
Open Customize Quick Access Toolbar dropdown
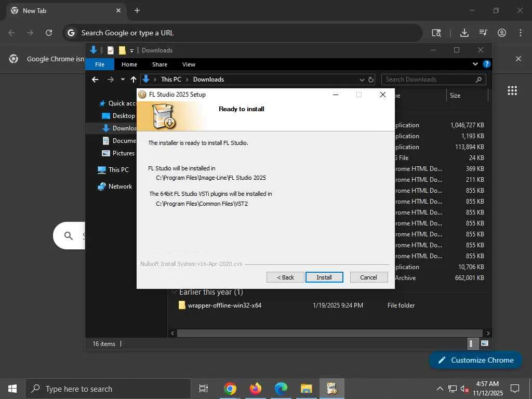tap(131, 50)
